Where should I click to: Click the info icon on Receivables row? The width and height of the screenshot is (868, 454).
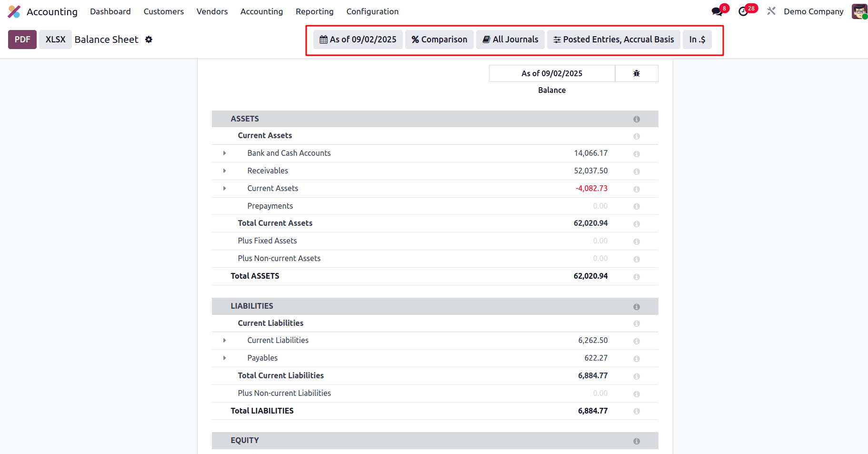(x=637, y=171)
